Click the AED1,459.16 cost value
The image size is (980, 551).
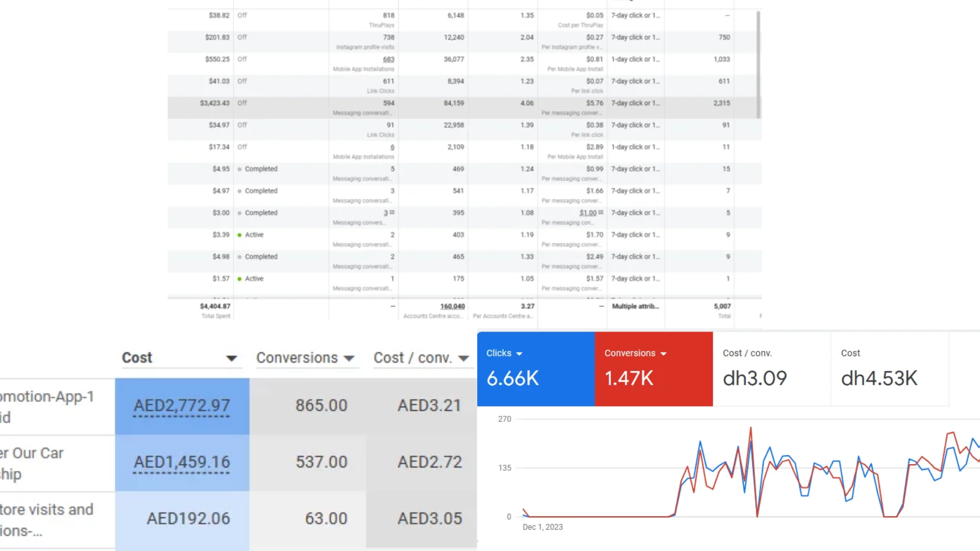point(182,462)
